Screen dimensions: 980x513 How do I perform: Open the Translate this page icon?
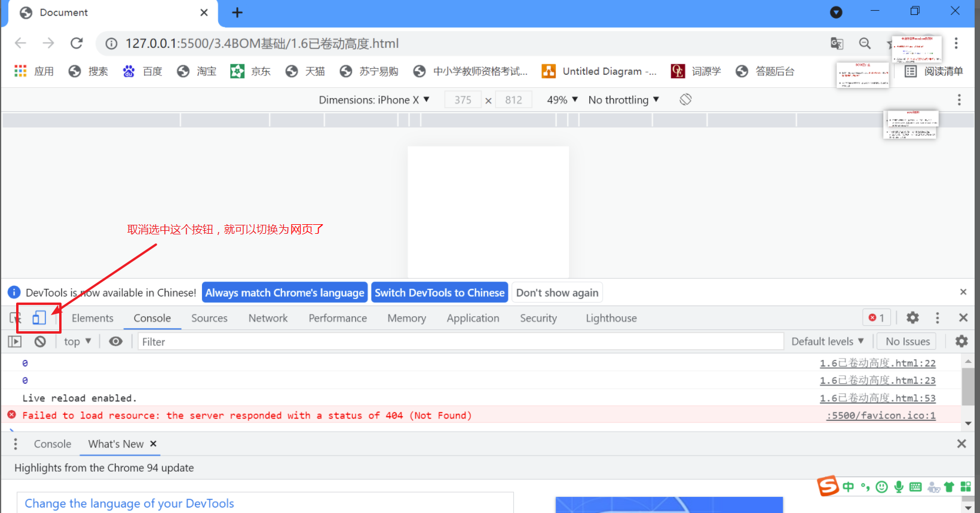(x=837, y=43)
